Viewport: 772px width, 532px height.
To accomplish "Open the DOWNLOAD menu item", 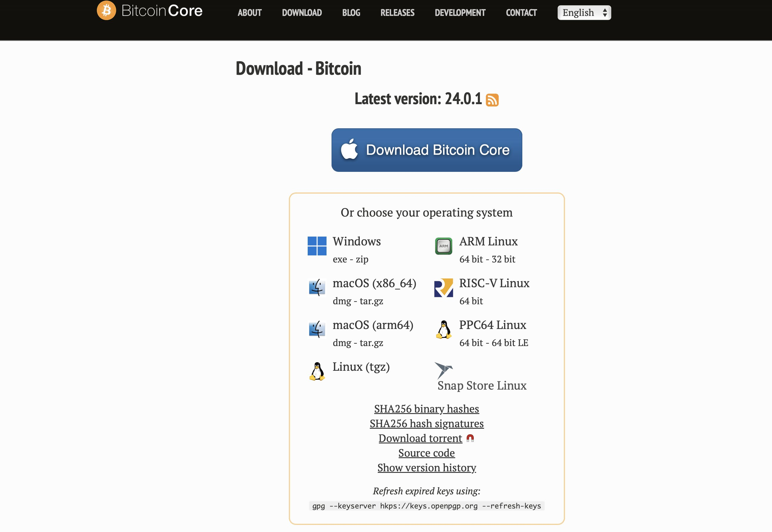I will pos(302,13).
